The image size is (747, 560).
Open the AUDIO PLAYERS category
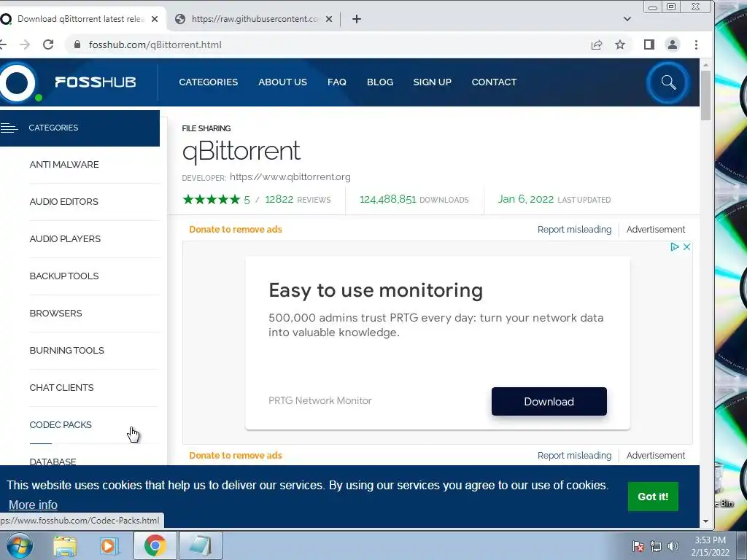(x=65, y=239)
